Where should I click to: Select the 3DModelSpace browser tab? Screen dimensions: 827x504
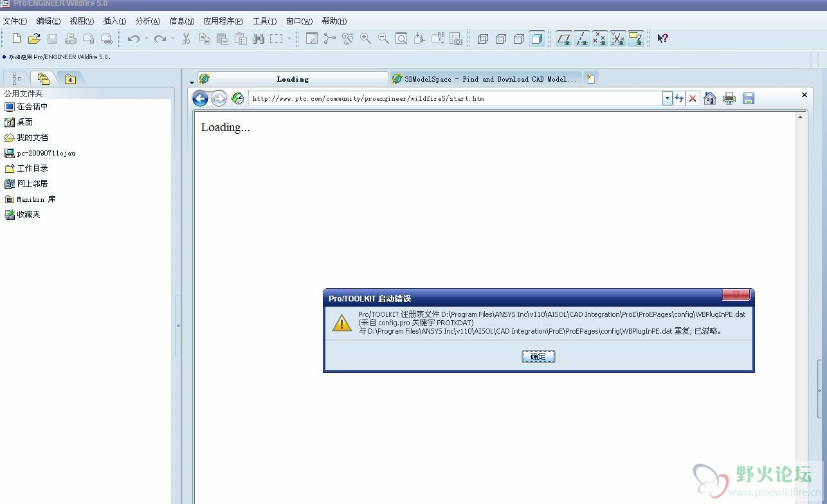click(x=486, y=79)
